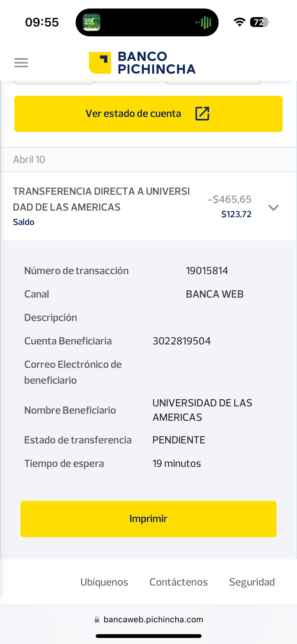This screenshot has width=297, height=644.
Task: Tap the Saldo label under the transaction
Action: point(24,222)
